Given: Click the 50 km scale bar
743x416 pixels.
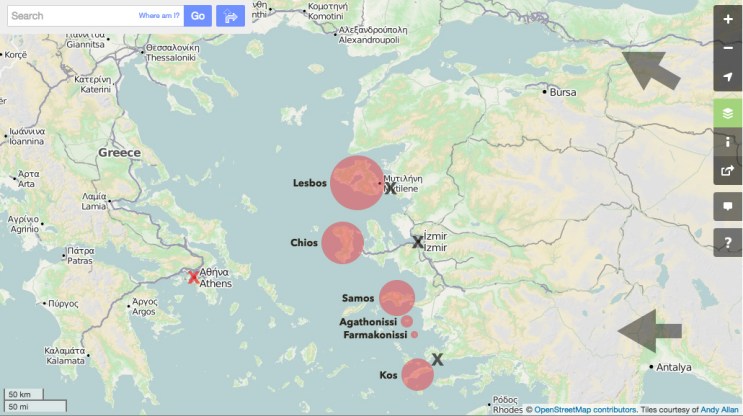Looking at the screenshot, I should [x=24, y=394].
